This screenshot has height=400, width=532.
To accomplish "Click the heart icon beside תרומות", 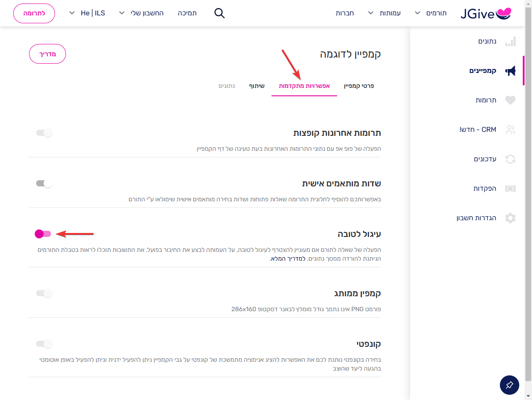I will click(x=510, y=100).
